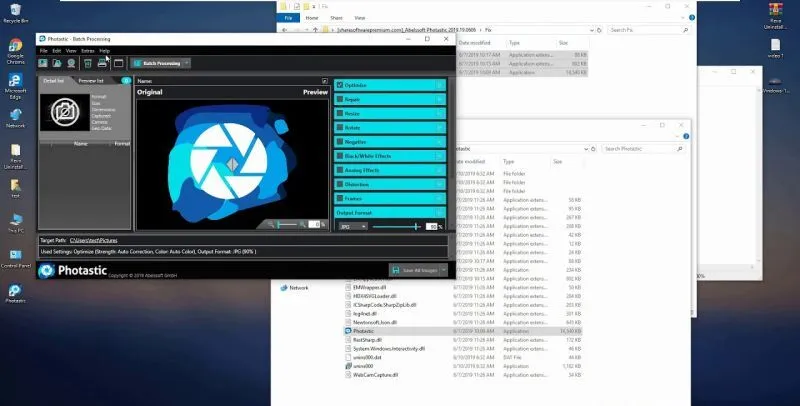Select the test folder desktop icon

click(16, 188)
